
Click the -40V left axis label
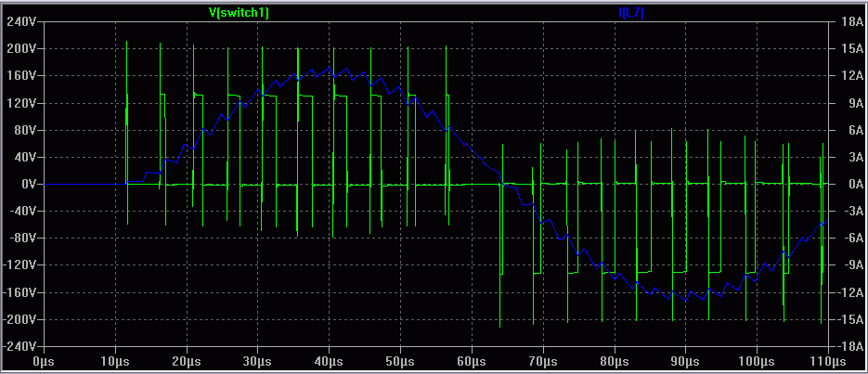click(21, 212)
